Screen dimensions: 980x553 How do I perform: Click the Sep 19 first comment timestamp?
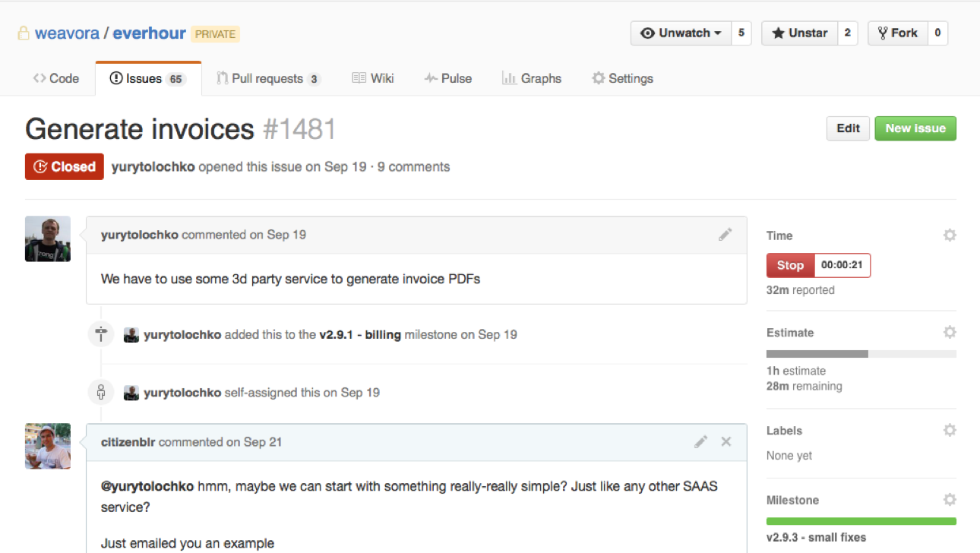286,235
